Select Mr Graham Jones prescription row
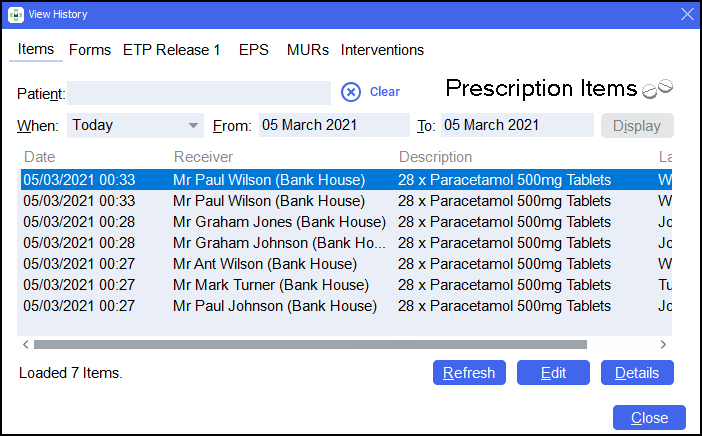The image size is (702, 436). pyautogui.click(x=280, y=222)
